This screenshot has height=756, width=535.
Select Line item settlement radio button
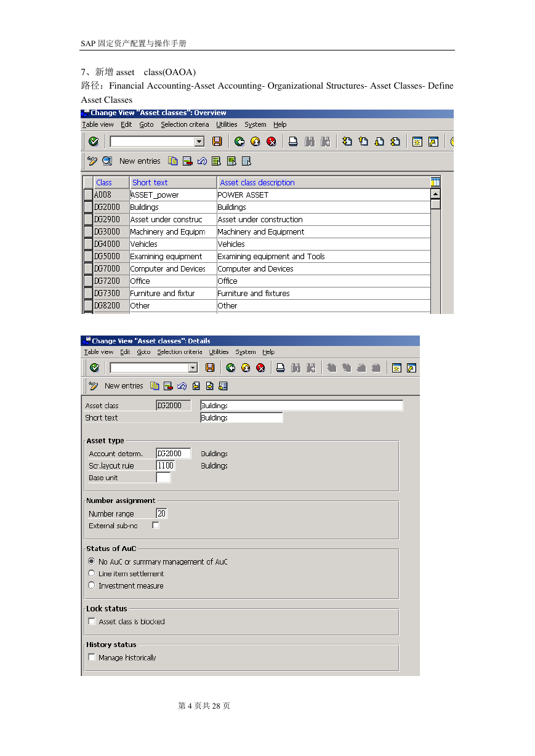(x=92, y=573)
